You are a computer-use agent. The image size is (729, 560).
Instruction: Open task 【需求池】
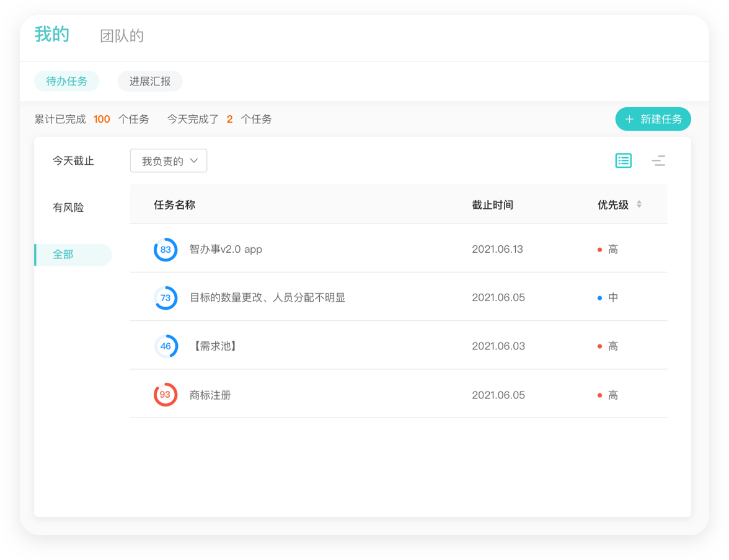point(215,346)
